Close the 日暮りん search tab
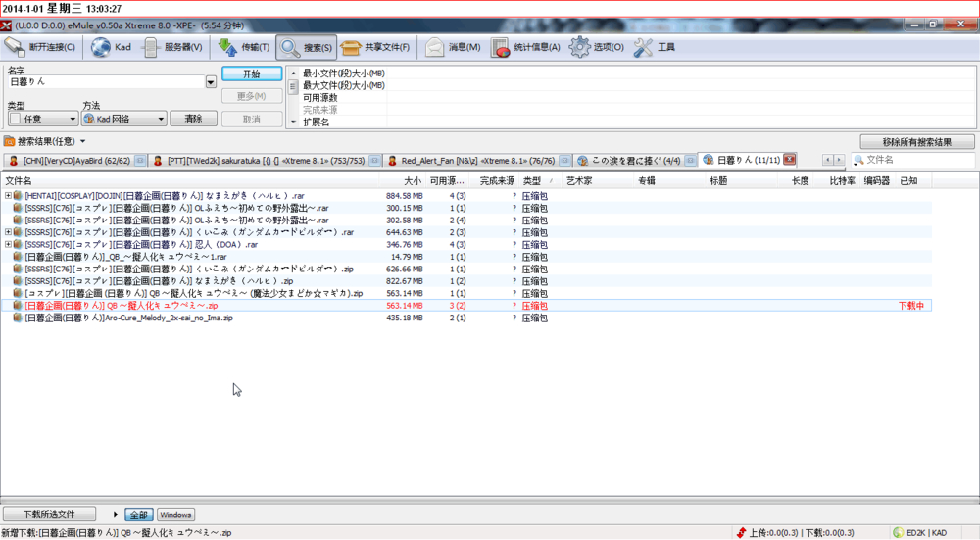980x540 pixels. pyautogui.click(x=789, y=160)
